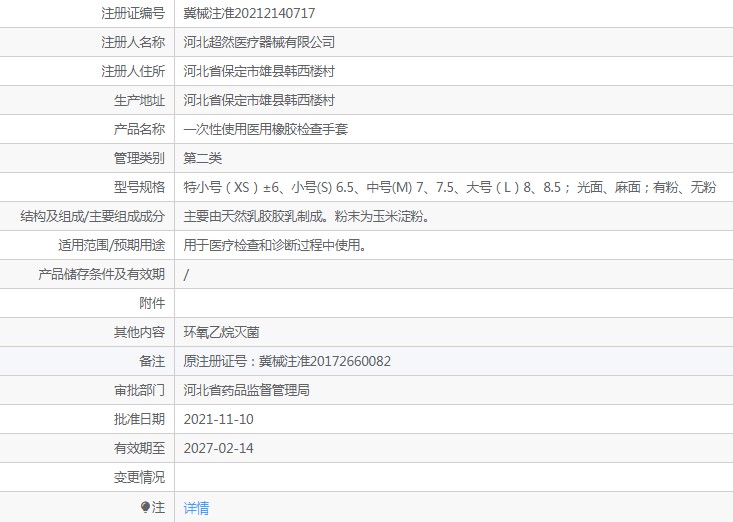
Task: Select approving department 河北省药品监督管理局
Action: point(246,390)
